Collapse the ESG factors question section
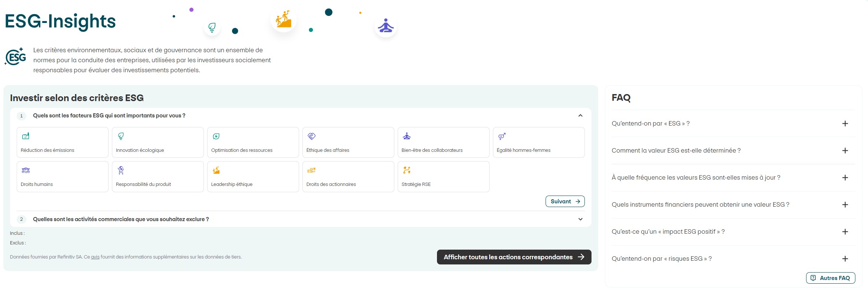Screen dimensions: 868x290 click(x=580, y=116)
